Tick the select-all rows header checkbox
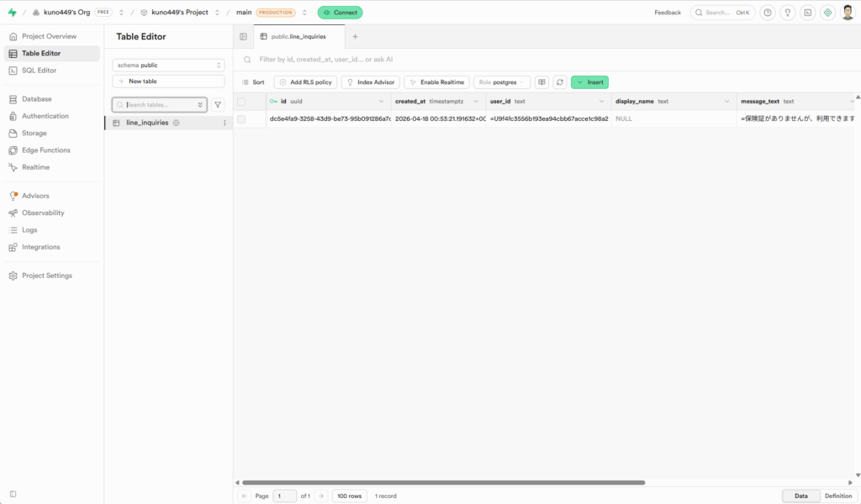The image size is (861, 504). coord(241,102)
